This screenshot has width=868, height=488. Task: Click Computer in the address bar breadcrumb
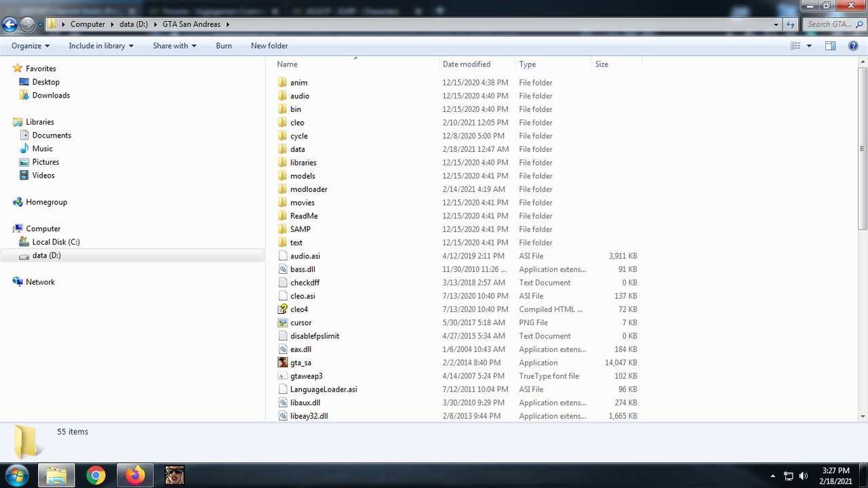88,24
